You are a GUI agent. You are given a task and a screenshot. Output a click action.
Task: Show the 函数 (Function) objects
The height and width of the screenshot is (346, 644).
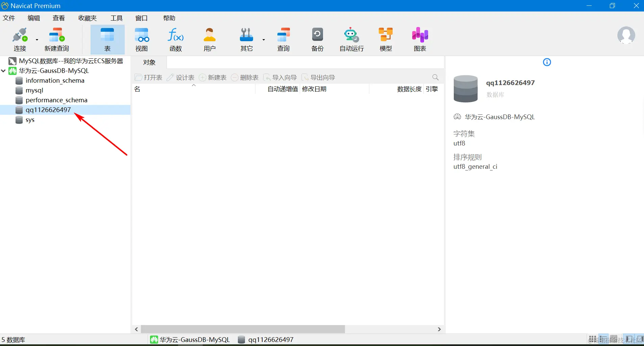[x=176, y=39]
